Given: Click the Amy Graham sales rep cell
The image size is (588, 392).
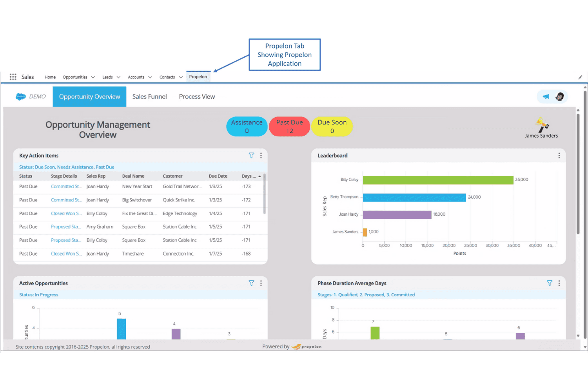Looking at the screenshot, I should pyautogui.click(x=100, y=227).
